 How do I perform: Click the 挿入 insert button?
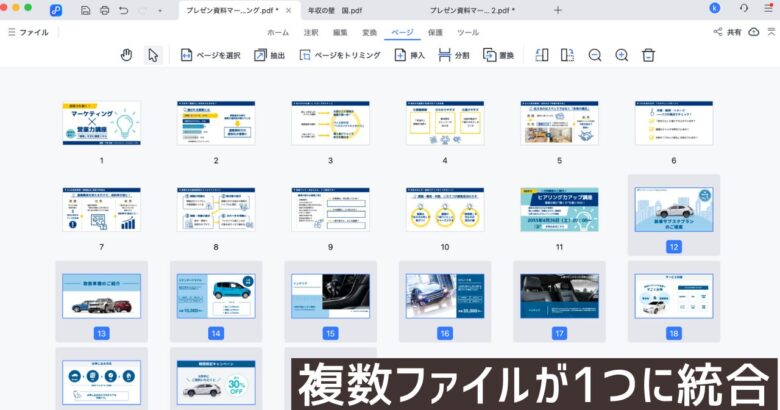pyautogui.click(x=408, y=55)
